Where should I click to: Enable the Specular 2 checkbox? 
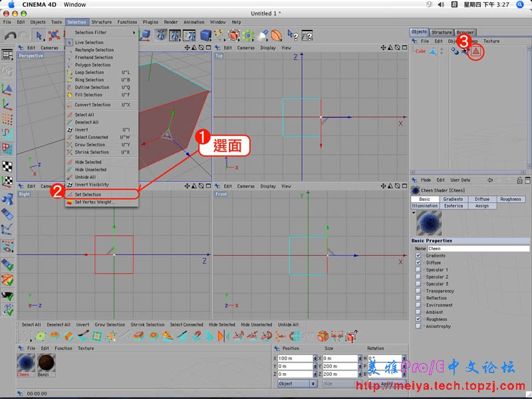(418, 277)
